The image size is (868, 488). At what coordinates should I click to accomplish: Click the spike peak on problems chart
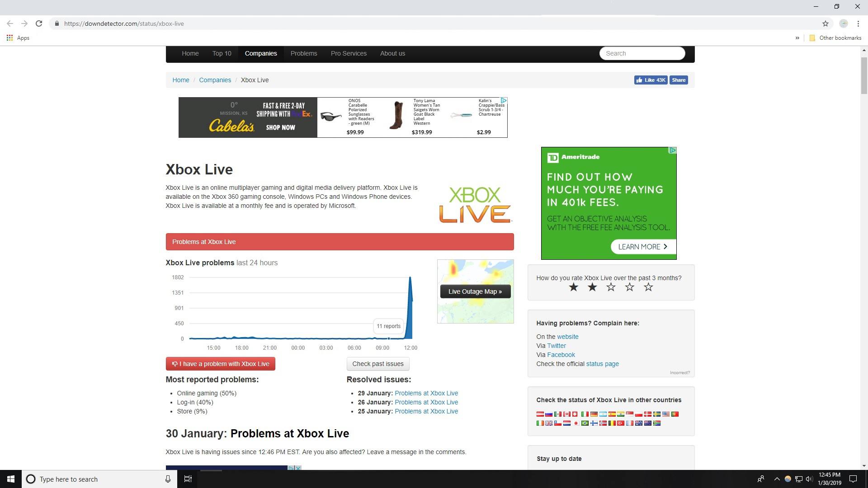pyautogui.click(x=410, y=277)
